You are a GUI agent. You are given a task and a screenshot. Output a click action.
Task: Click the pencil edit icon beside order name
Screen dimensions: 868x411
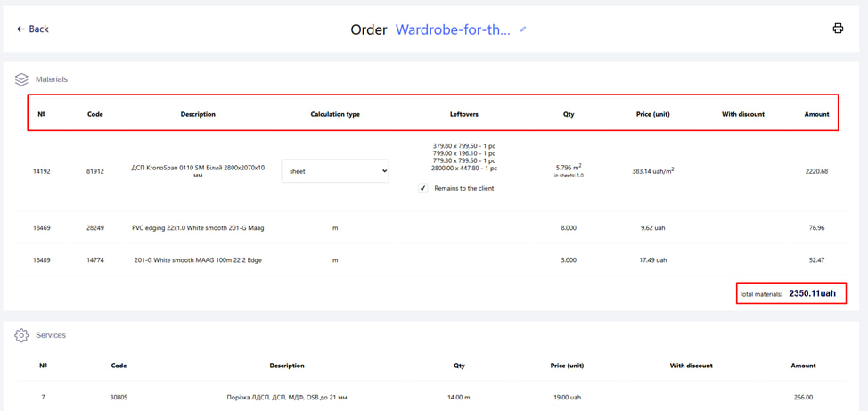[524, 29]
